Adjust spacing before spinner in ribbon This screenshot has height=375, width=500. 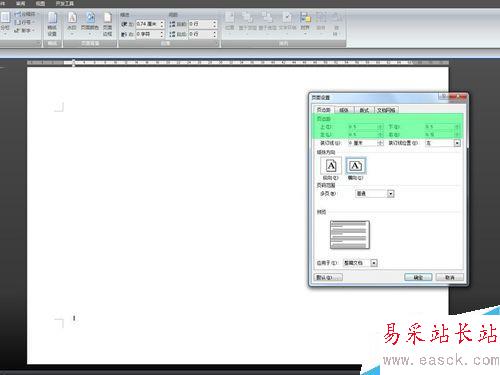tap(215, 24)
